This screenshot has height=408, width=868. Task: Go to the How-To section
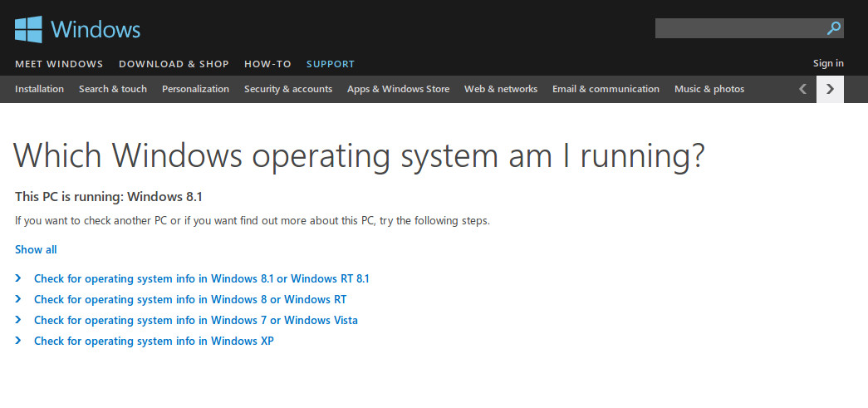(x=267, y=64)
